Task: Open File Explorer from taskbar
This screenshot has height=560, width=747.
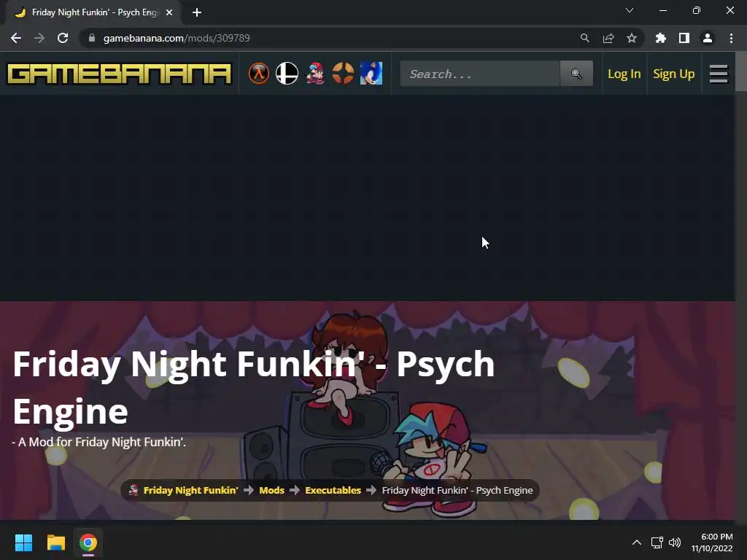Action: click(55, 542)
